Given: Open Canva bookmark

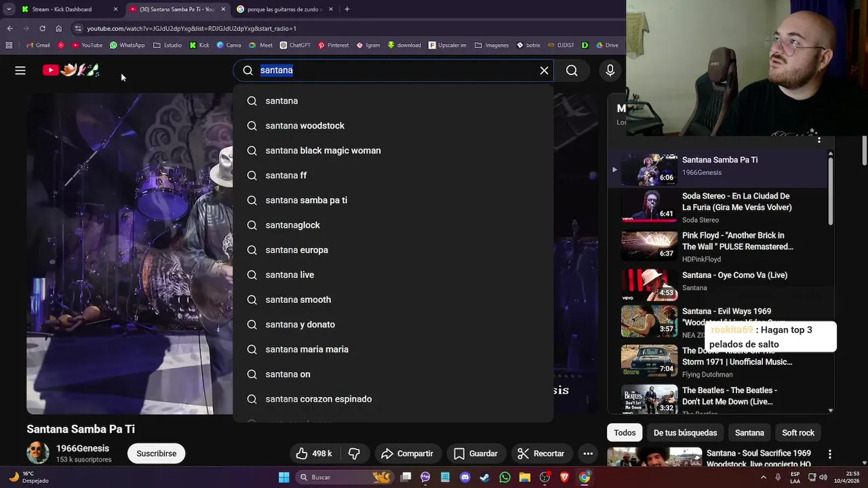Looking at the screenshot, I should pos(229,45).
